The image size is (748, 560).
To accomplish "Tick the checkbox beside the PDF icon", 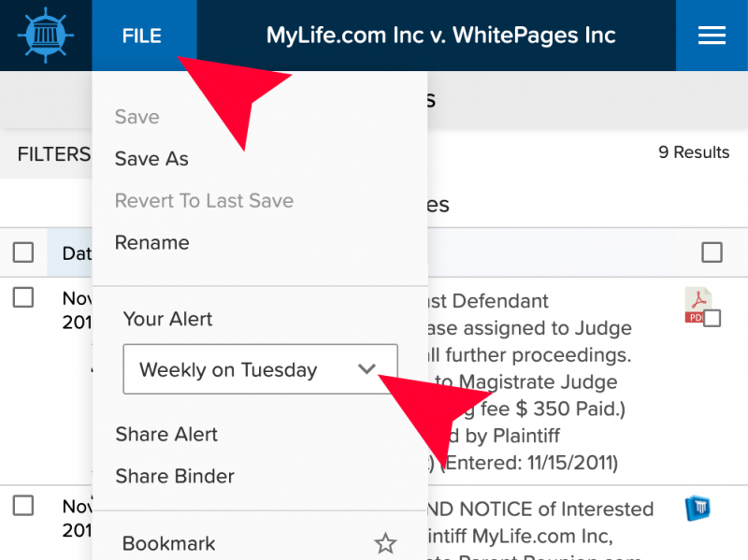I will [712, 319].
